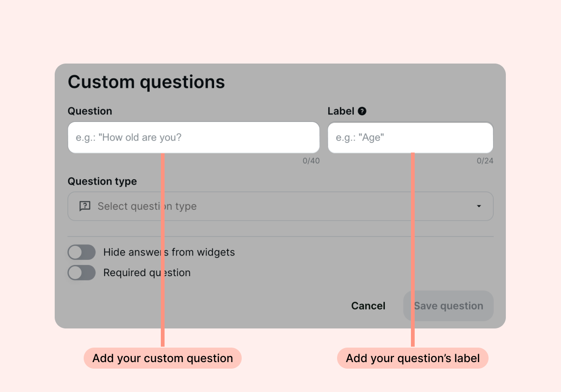
Task: Click the Cancel button
Action: (368, 306)
